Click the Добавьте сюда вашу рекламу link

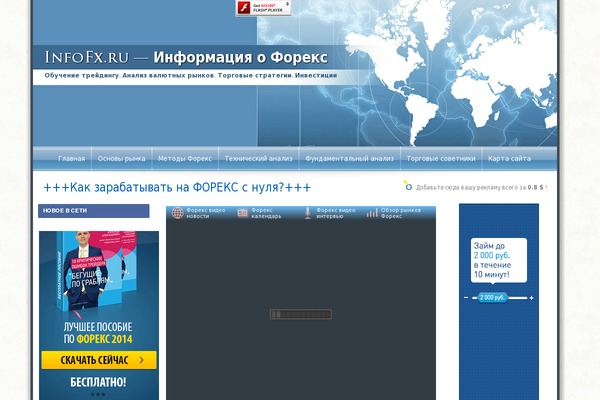pyautogui.click(x=481, y=188)
